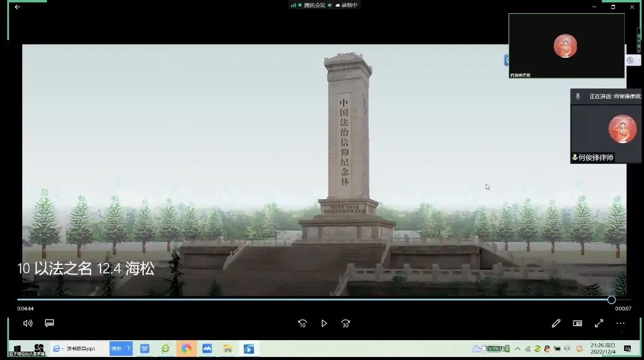Open the volume control in the player
Screen dimensions: 644x360
click(28, 323)
